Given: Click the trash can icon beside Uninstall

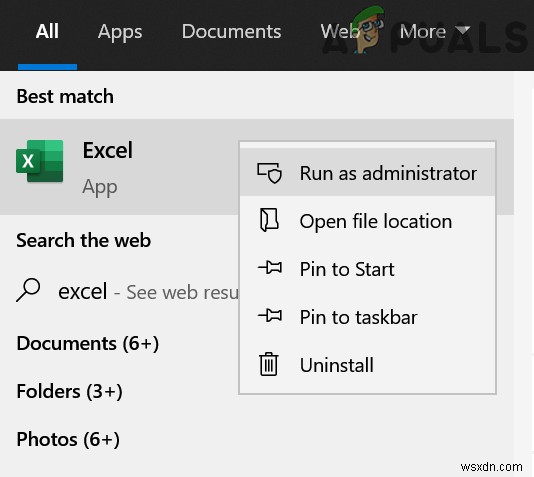Looking at the screenshot, I should 269,364.
